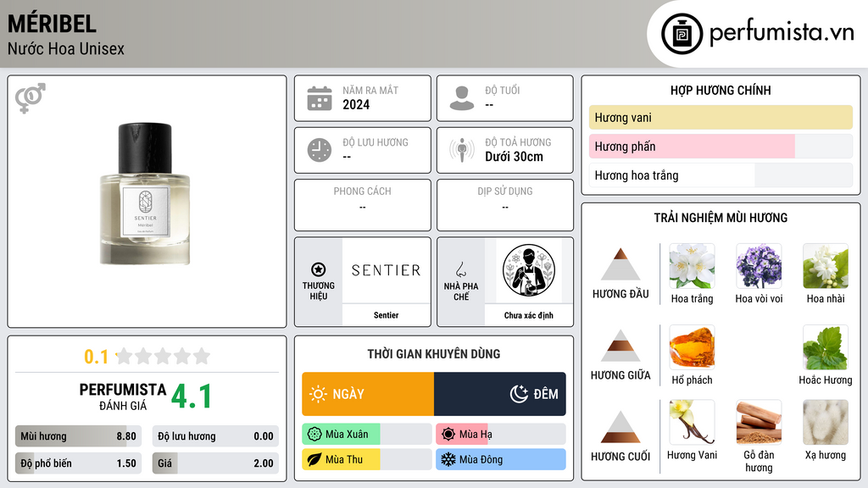Click the Hương vani accord bar
Image resolution: width=868 pixels, height=488 pixels.
(x=721, y=117)
